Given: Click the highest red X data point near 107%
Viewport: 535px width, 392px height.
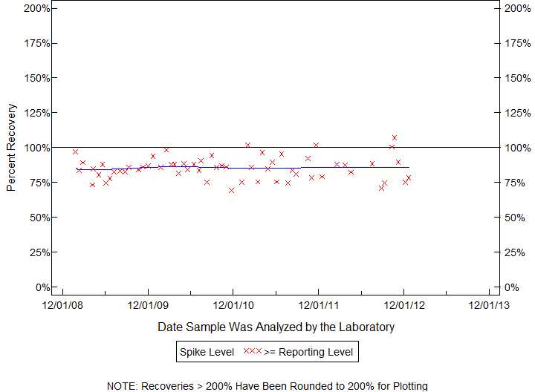Looking at the screenshot, I should coord(395,137).
